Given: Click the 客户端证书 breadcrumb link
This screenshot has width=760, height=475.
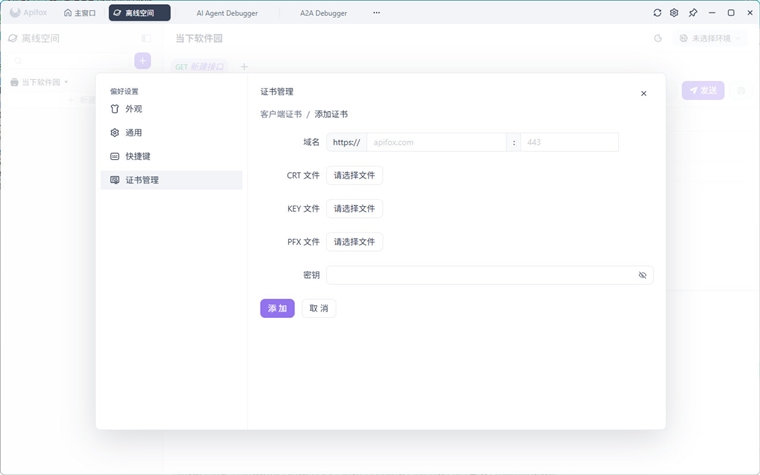Looking at the screenshot, I should (x=281, y=114).
